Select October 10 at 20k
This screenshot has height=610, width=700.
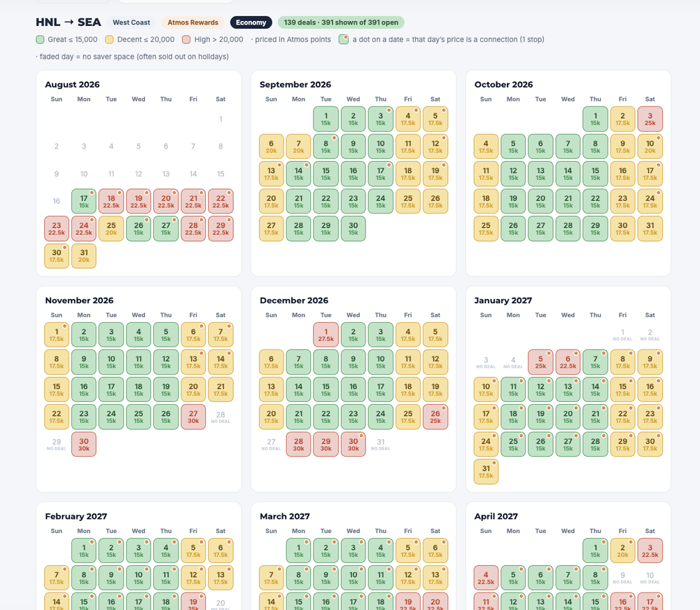point(650,146)
